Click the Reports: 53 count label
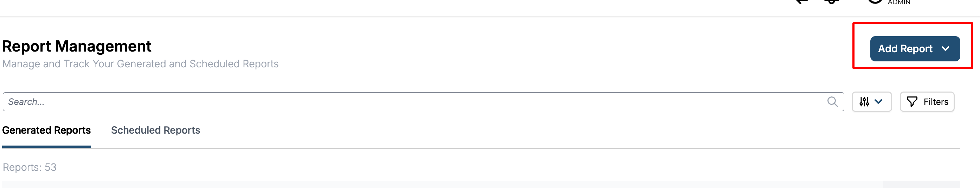Image resolution: width=980 pixels, height=188 pixels. 30,167
